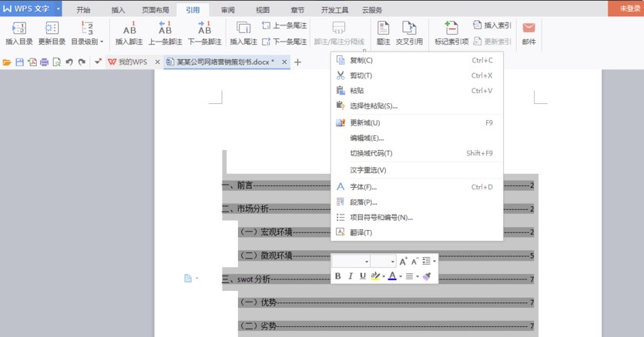The width and height of the screenshot is (644, 337).
Task: Select Paste Special (选择性粘贴) in context menu
Action: (374, 106)
